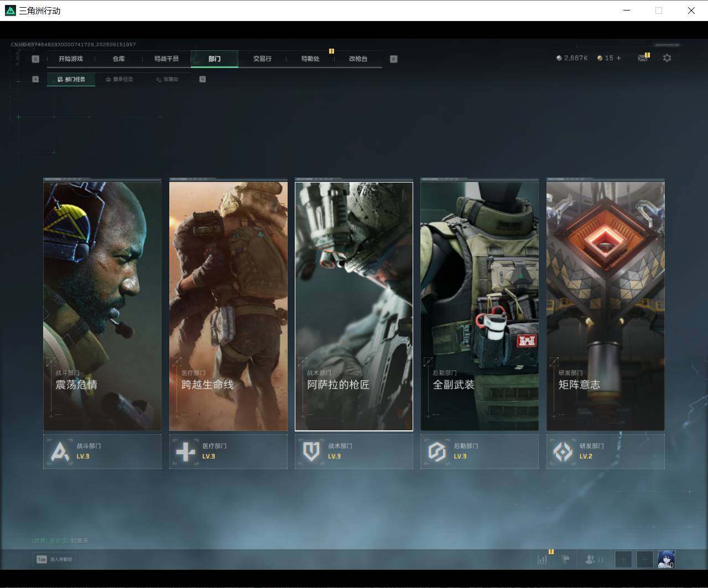Click the 战术部门 shield emblem icon
Screen dimensions: 708x588
[x=311, y=451]
